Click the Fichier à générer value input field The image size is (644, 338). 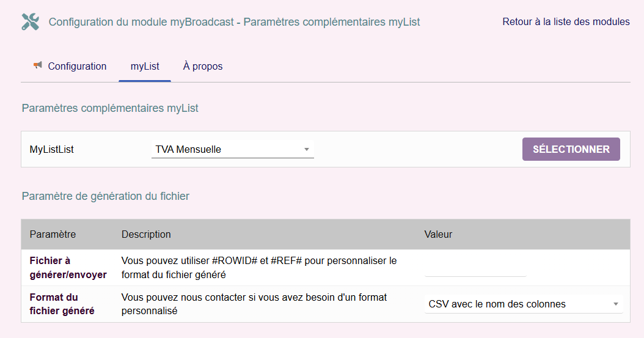pos(475,268)
